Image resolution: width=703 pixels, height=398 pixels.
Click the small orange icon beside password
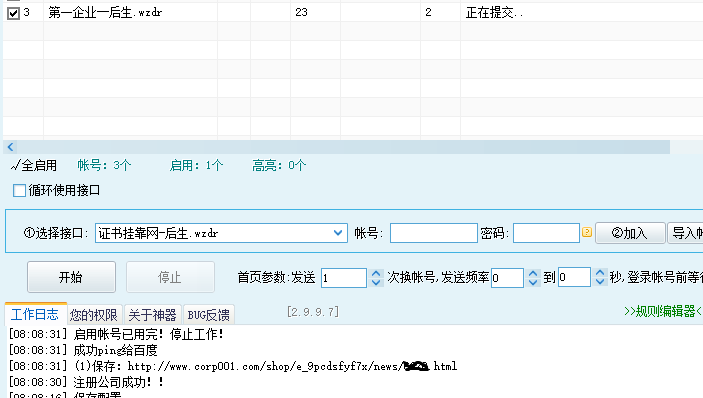[x=587, y=232]
